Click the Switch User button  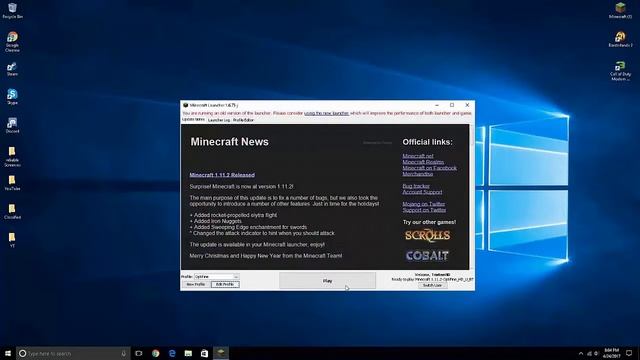432,285
